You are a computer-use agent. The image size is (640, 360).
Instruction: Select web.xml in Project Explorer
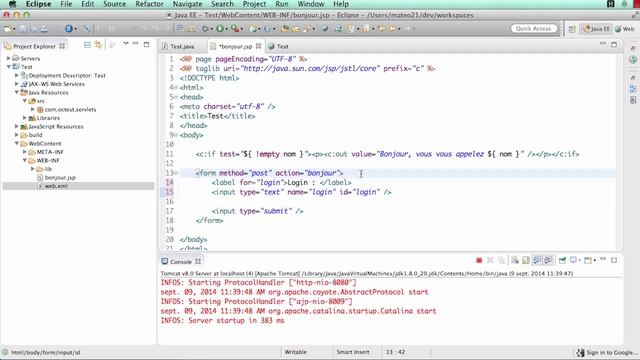click(56, 186)
